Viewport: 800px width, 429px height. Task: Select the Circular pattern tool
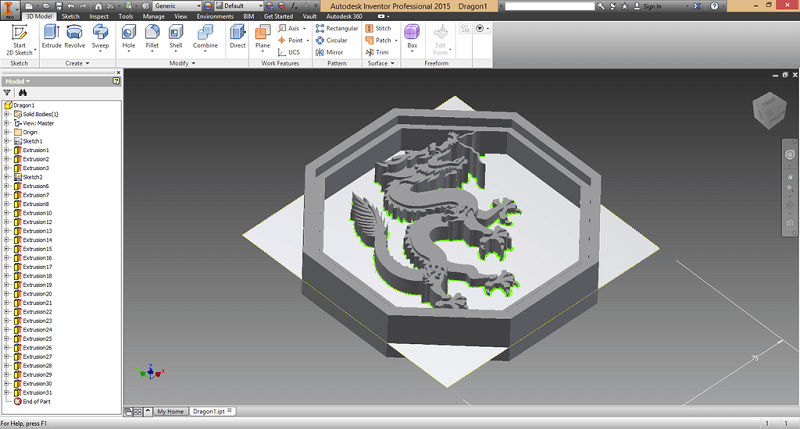pos(332,40)
